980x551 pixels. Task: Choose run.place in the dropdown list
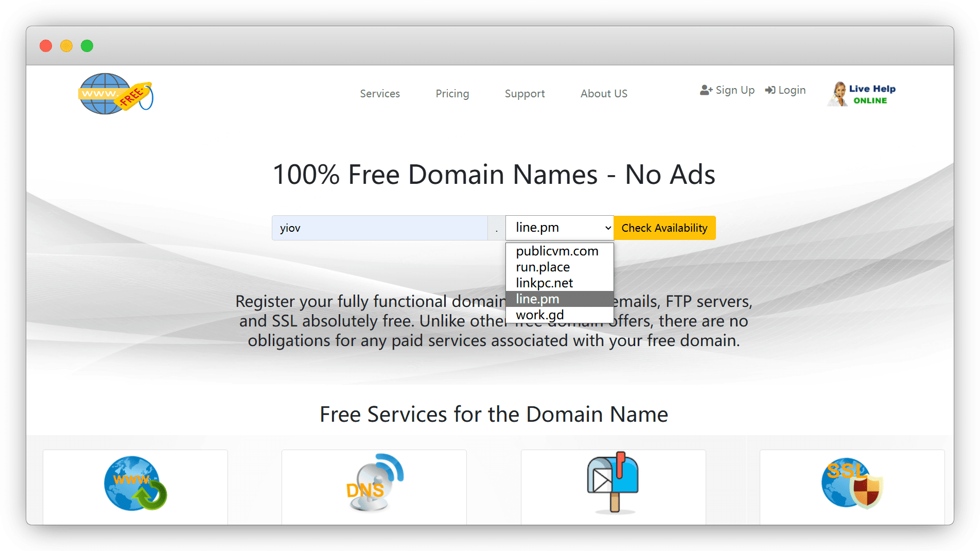pos(543,267)
